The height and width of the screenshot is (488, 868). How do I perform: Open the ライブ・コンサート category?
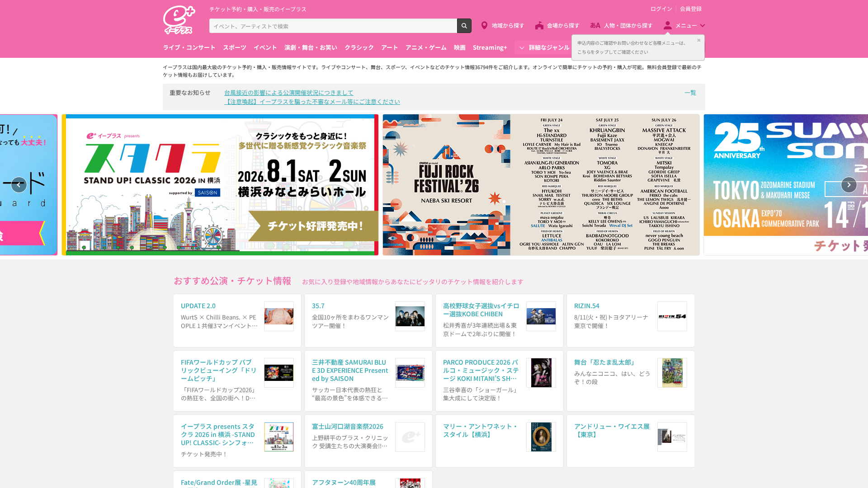(x=189, y=47)
